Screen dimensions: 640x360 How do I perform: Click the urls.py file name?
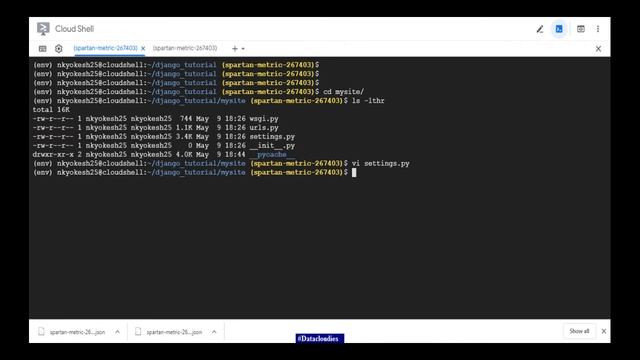pyautogui.click(x=264, y=128)
